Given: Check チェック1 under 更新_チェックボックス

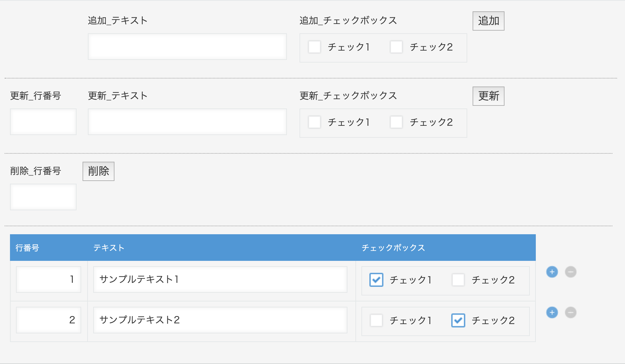Looking at the screenshot, I should tap(314, 122).
